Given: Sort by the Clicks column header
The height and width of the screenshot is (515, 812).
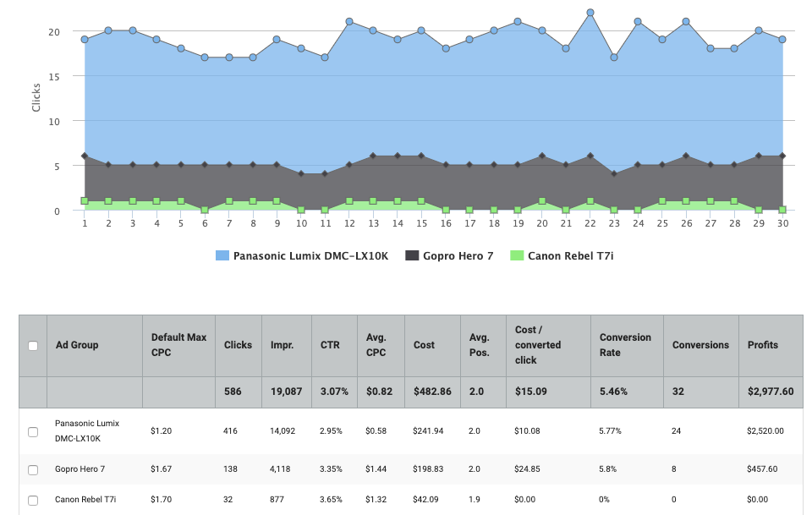Looking at the screenshot, I should (x=238, y=345).
